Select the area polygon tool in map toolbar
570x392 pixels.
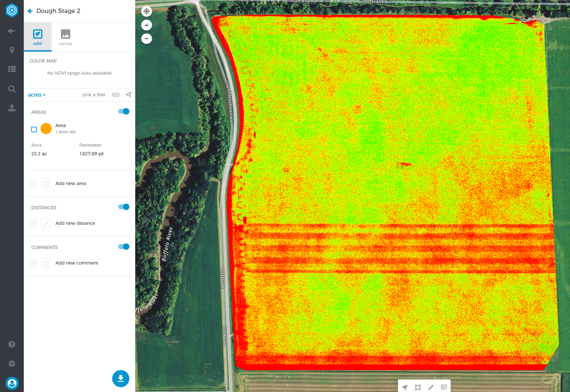pos(418,387)
